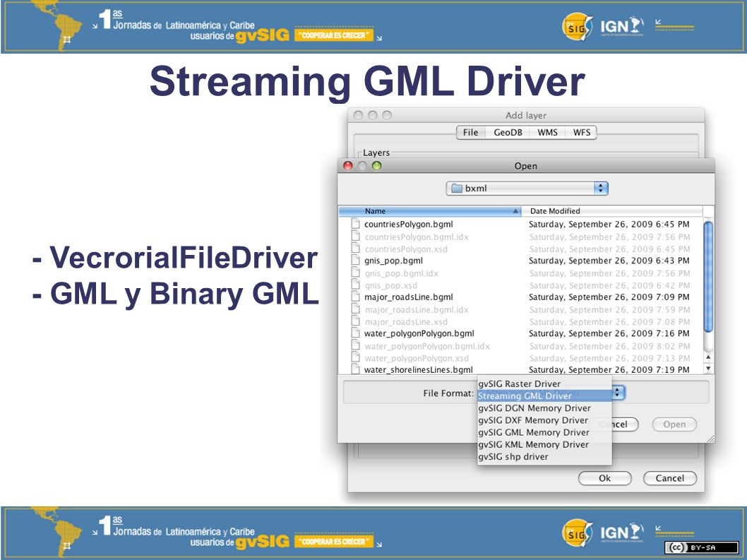The image size is (747, 560).
Task: Click the file list scroll up arrow
Action: coord(708,357)
